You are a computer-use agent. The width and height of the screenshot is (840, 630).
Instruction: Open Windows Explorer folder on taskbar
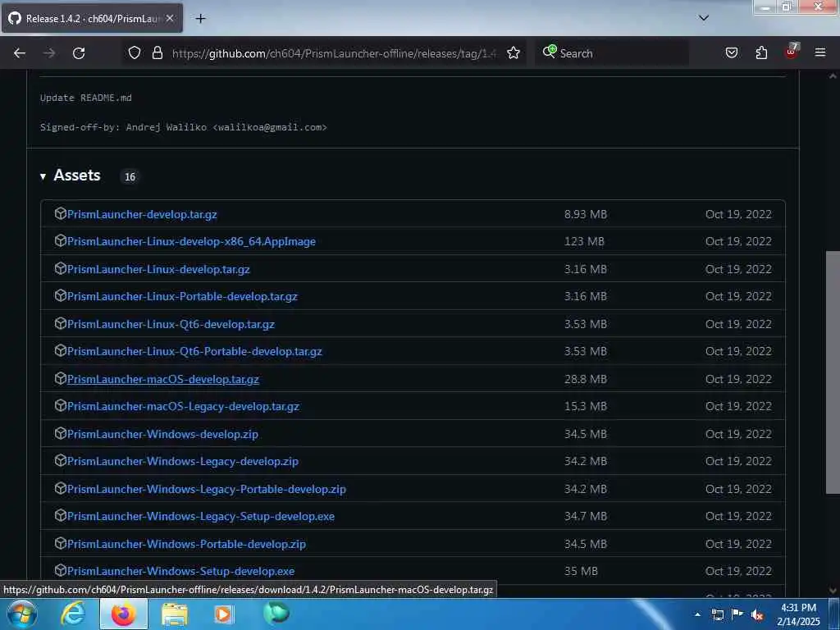click(175, 614)
